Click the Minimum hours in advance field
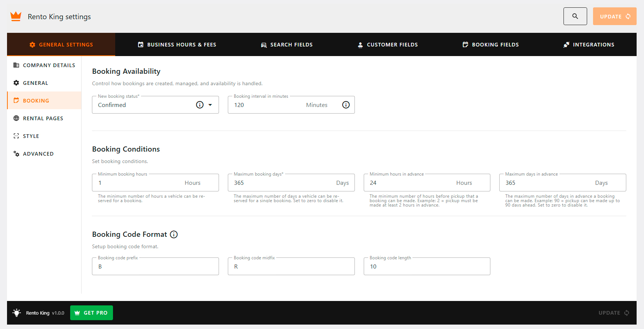Viewport: 644px width, 329px height. click(427, 183)
